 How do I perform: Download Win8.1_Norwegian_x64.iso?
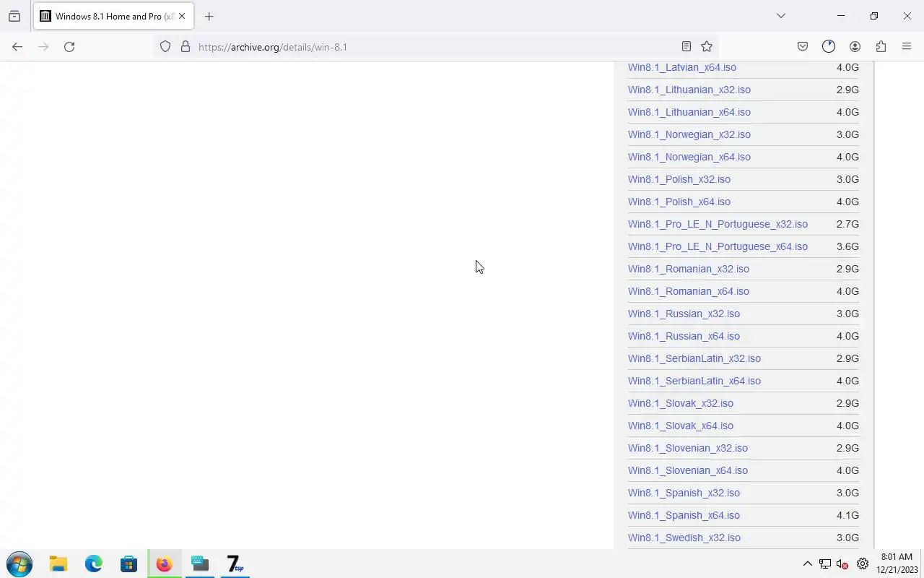(689, 157)
